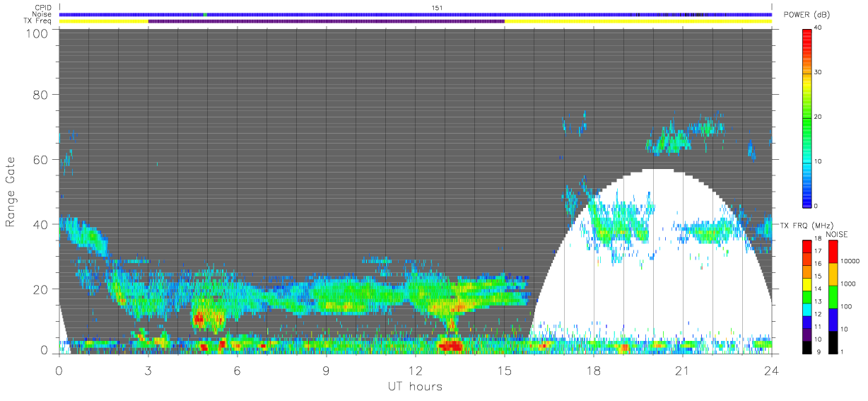Click the 'TX FRQ (MHz)' legend title
This screenshot has height=401, width=868.
pos(806,226)
